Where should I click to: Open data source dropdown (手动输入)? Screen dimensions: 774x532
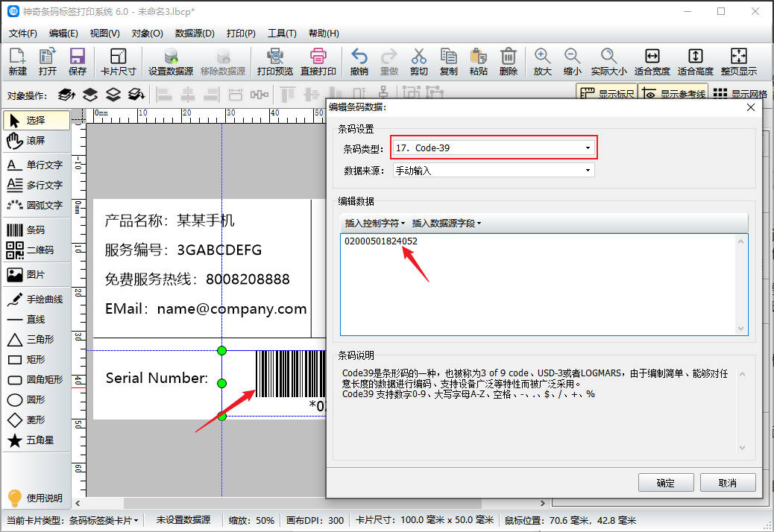pos(494,171)
